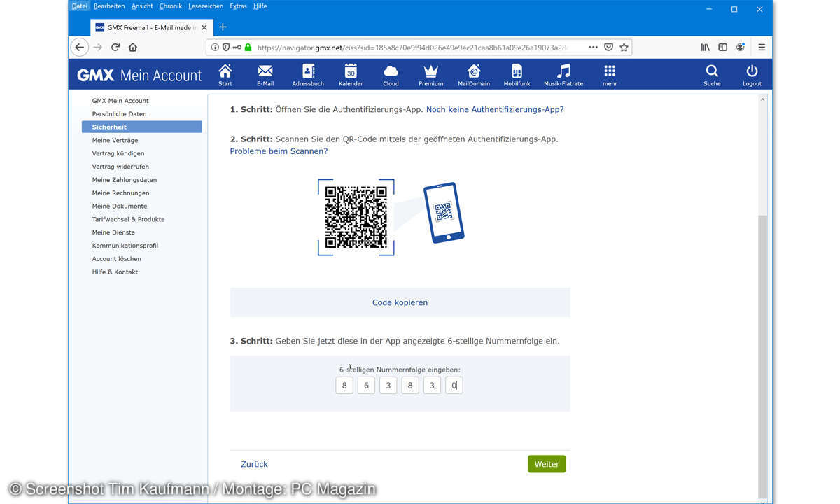Open the Hilfe menu

click(x=260, y=6)
